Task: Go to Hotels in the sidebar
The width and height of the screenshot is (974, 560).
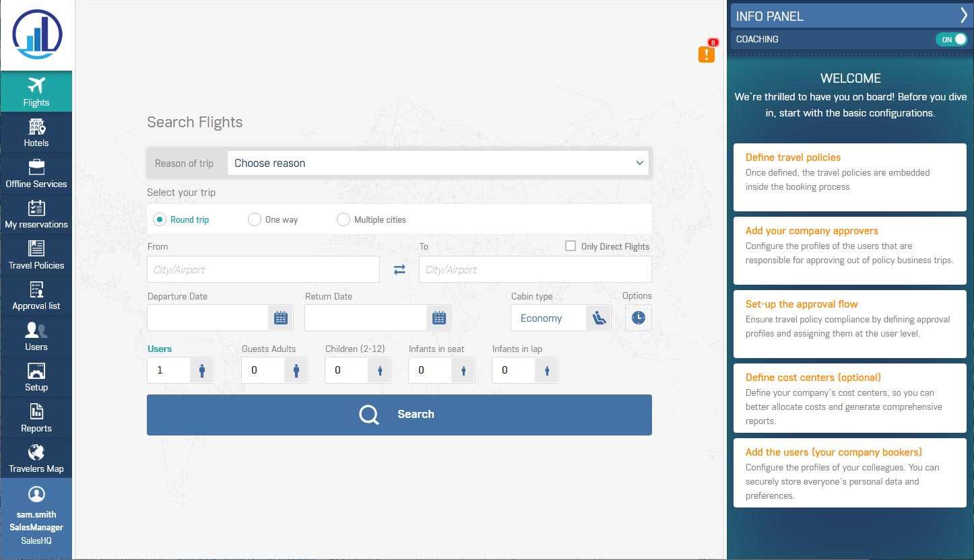Action: [x=36, y=133]
